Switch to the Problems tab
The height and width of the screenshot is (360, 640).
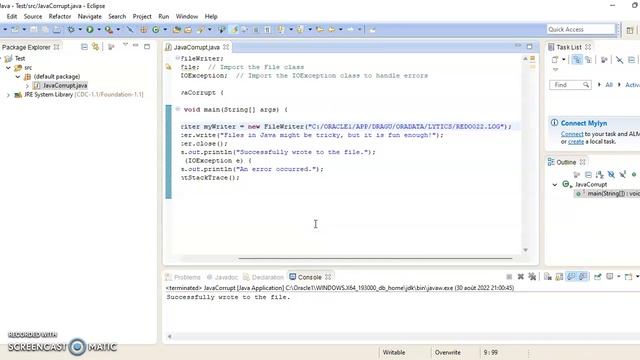pyautogui.click(x=182, y=277)
